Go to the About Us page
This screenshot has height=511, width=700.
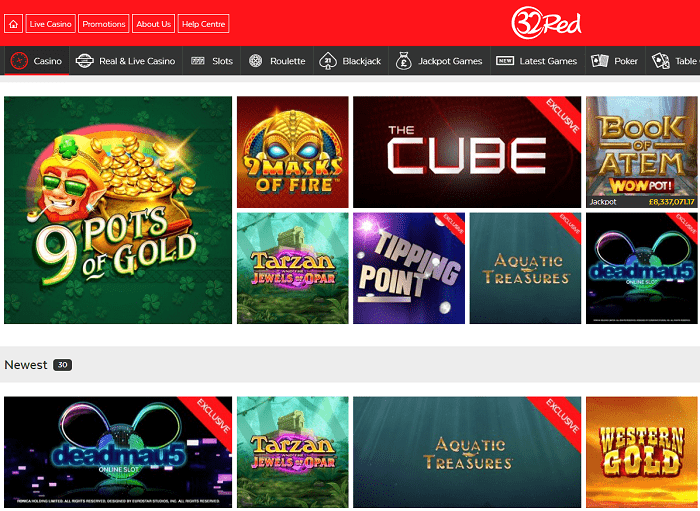click(154, 24)
